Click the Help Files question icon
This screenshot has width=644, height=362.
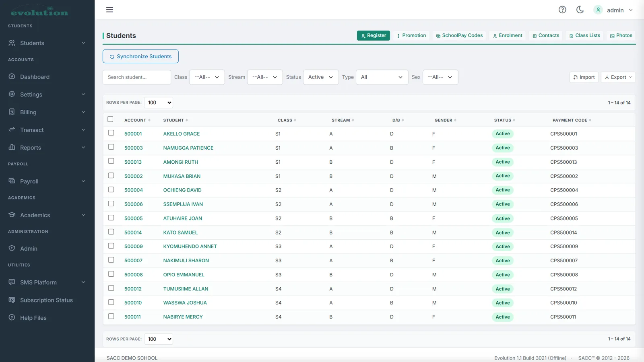12,317
